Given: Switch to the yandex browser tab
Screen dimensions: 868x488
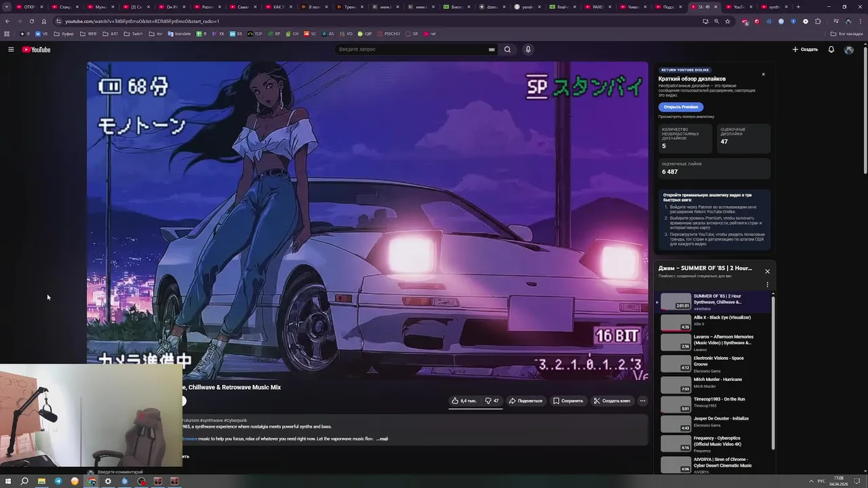Looking at the screenshot, I should (528, 7).
